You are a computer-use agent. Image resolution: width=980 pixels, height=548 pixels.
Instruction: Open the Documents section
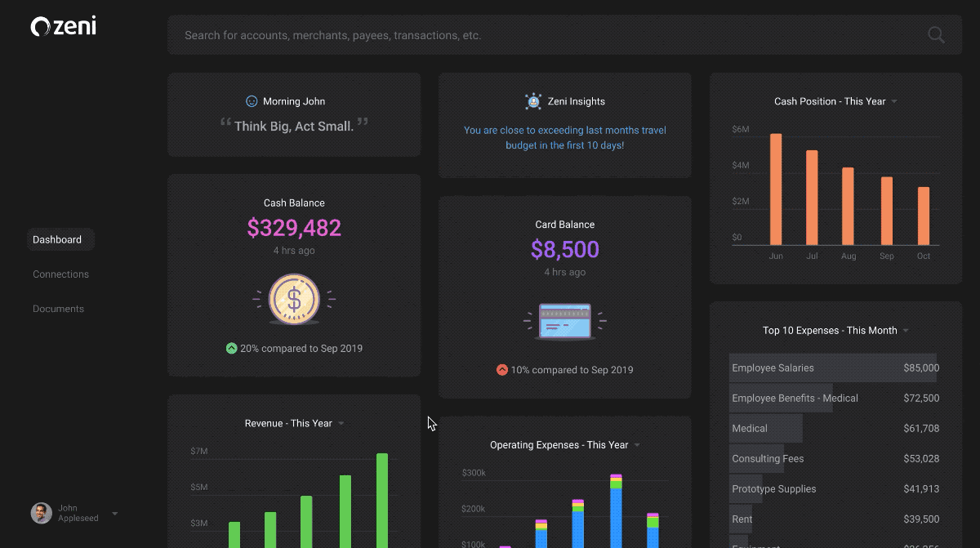tap(58, 309)
